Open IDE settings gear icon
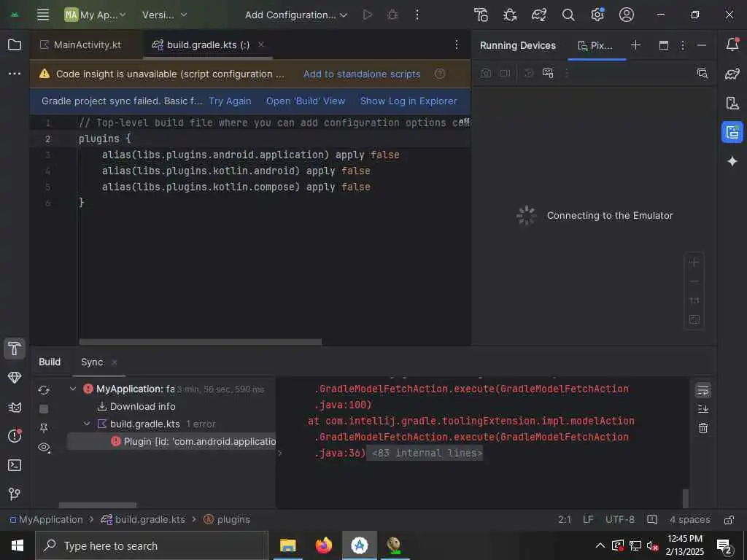 tap(597, 15)
